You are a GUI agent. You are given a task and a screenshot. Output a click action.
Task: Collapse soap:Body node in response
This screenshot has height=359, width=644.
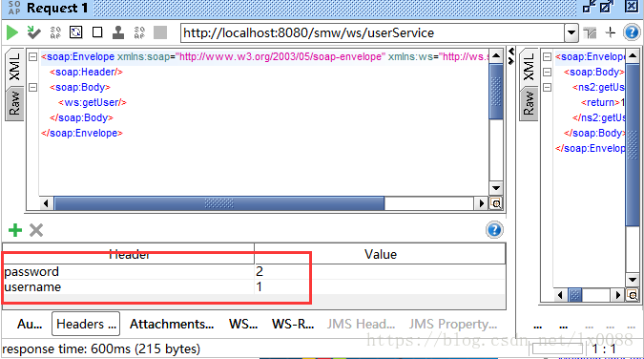pos(547,72)
